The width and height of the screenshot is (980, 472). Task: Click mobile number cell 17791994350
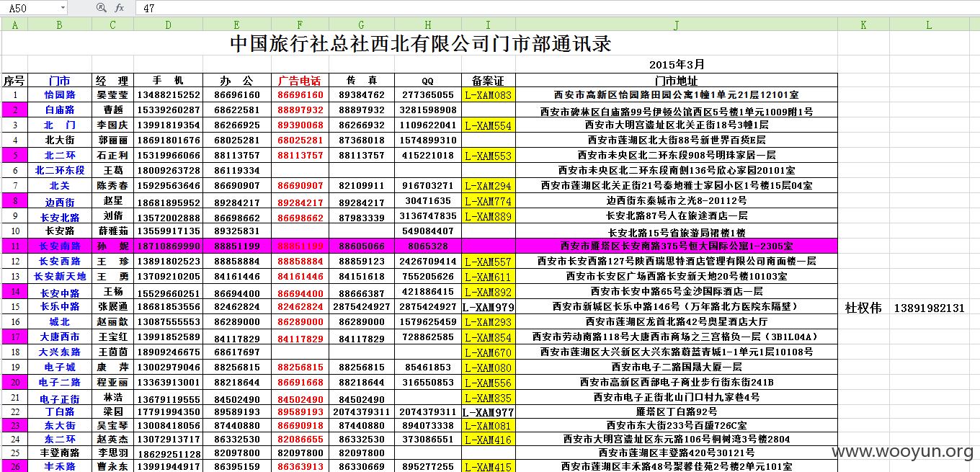[168, 411]
